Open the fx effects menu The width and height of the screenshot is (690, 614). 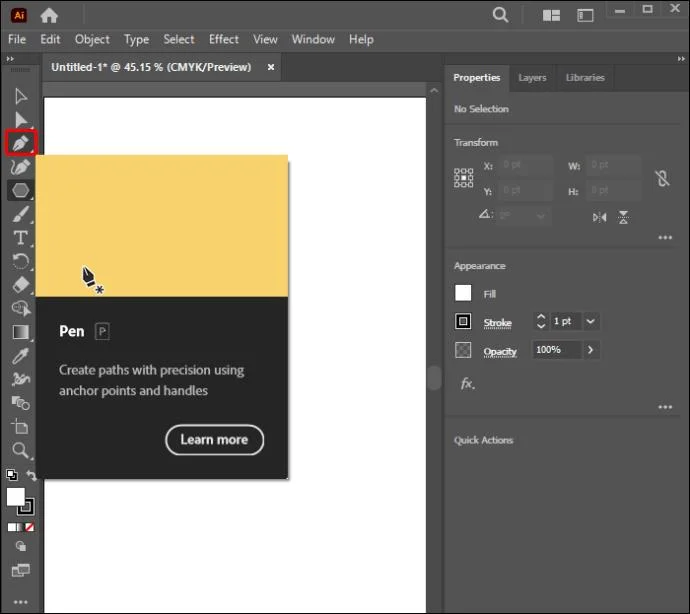467,384
